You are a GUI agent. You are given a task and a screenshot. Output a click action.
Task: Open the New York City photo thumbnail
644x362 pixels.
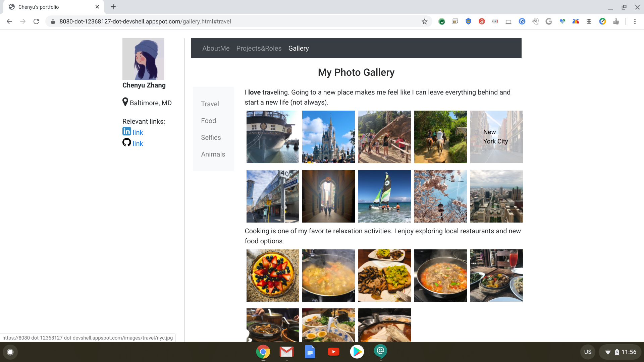coord(496,137)
